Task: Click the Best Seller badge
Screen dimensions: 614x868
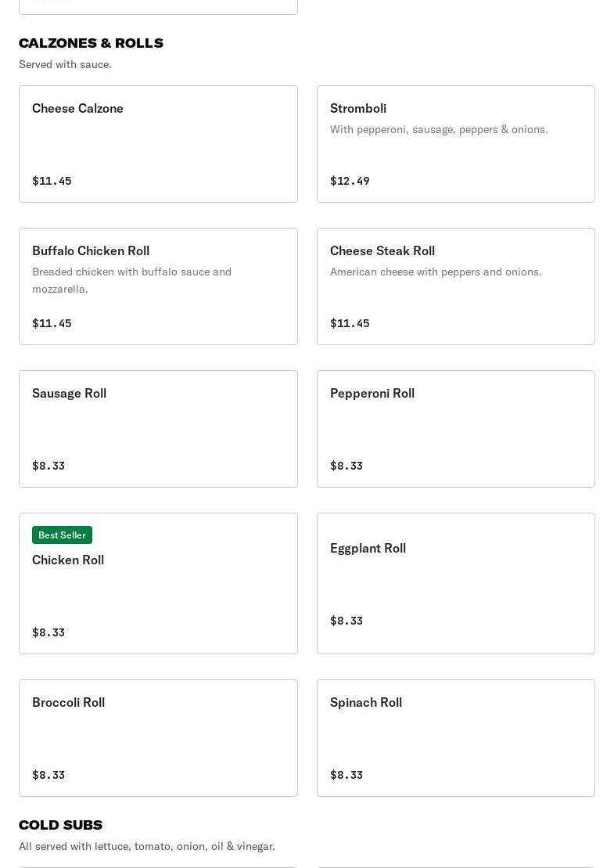Action: (x=62, y=535)
